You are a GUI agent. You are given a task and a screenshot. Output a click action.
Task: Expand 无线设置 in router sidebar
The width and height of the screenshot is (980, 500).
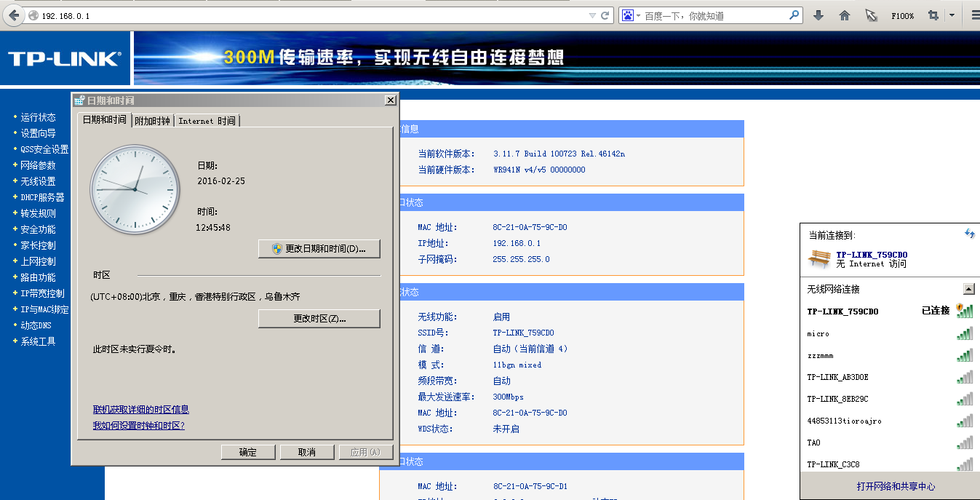click(x=38, y=181)
